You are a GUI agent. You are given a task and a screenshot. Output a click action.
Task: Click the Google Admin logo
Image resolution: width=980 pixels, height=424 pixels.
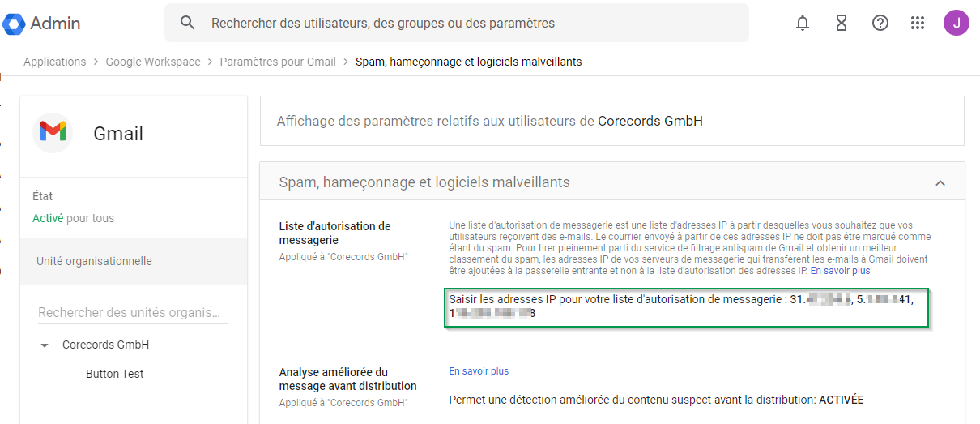(42, 24)
